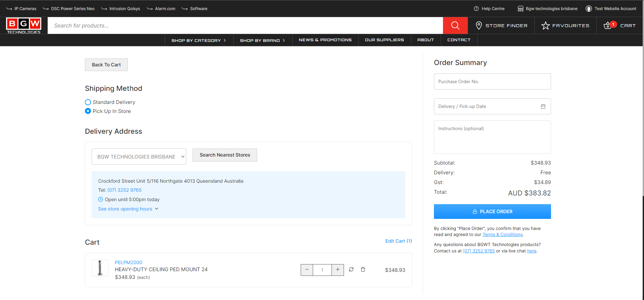
Task: Click the quantity input showing 1
Action: click(x=322, y=270)
